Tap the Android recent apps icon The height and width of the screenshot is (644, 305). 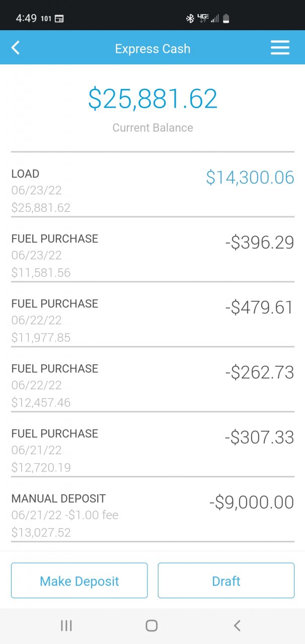tap(66, 625)
